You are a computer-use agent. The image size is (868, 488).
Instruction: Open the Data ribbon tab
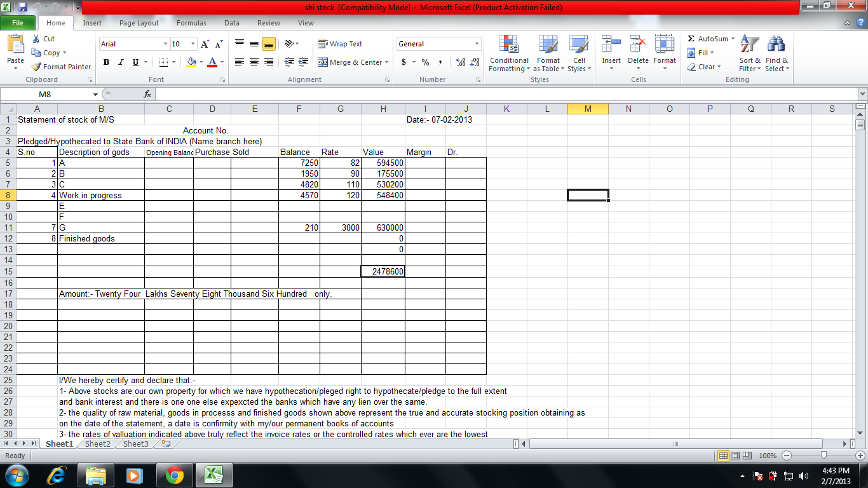point(232,23)
